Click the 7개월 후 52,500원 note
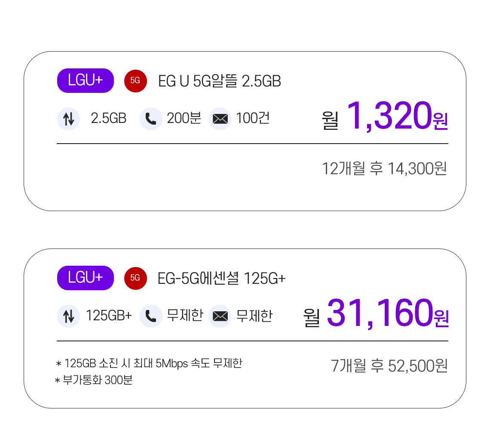Viewport: 490px width, 448px height. click(x=389, y=366)
